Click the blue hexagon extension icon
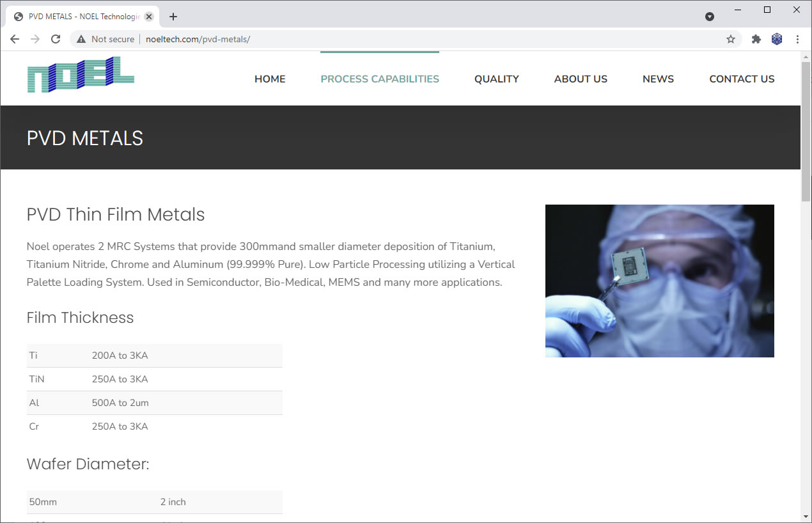 777,39
